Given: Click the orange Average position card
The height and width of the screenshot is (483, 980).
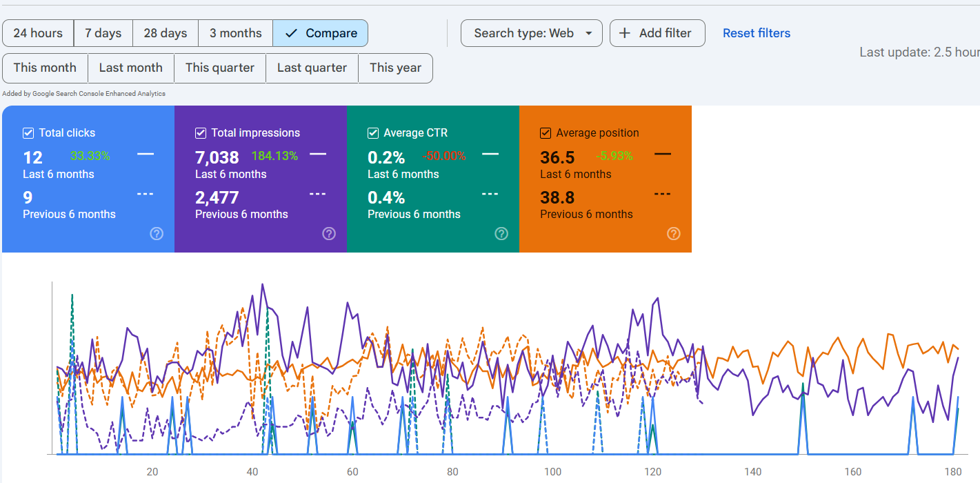Looking at the screenshot, I should point(605,179).
